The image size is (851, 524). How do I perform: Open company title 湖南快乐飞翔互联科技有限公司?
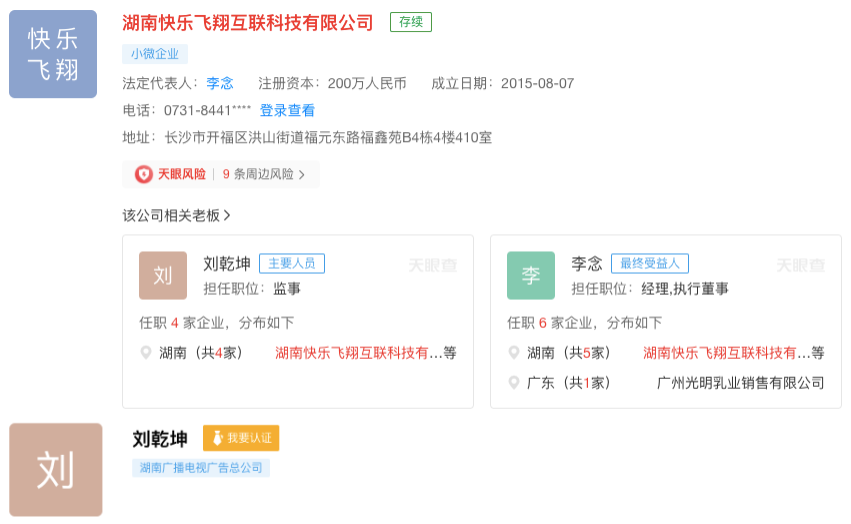[248, 22]
